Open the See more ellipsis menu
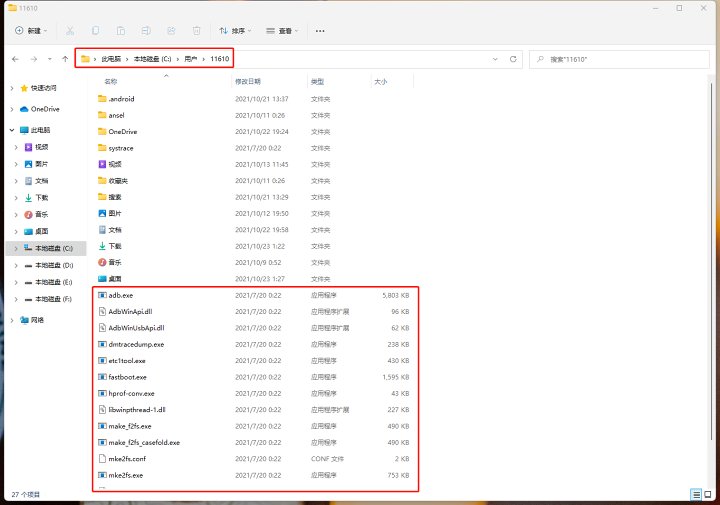This screenshot has height=505, width=720. coord(320,31)
